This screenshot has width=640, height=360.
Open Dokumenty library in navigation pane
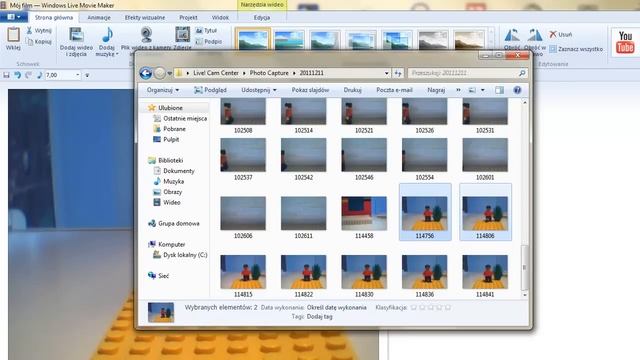tap(179, 171)
